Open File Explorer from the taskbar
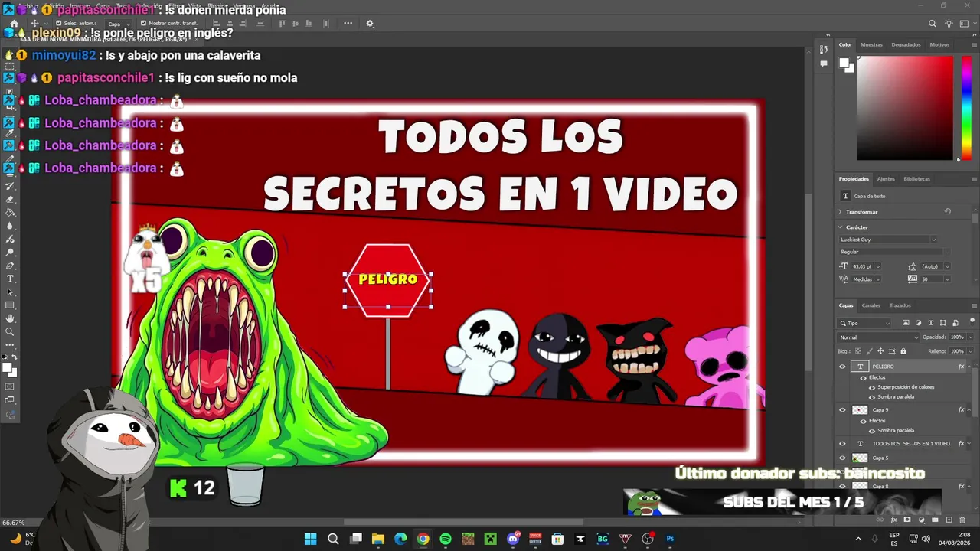The image size is (980, 551). pyautogui.click(x=377, y=539)
